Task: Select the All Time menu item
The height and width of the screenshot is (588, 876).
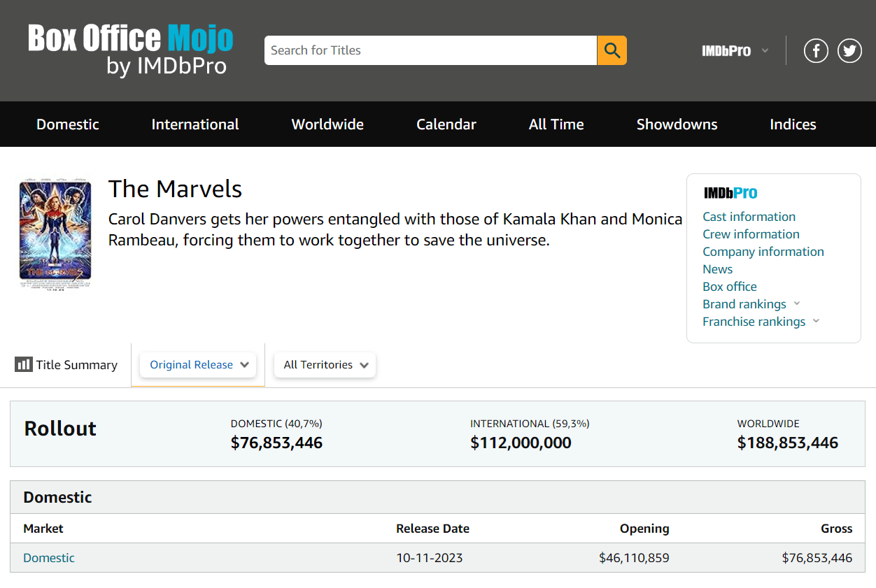Action: (556, 124)
